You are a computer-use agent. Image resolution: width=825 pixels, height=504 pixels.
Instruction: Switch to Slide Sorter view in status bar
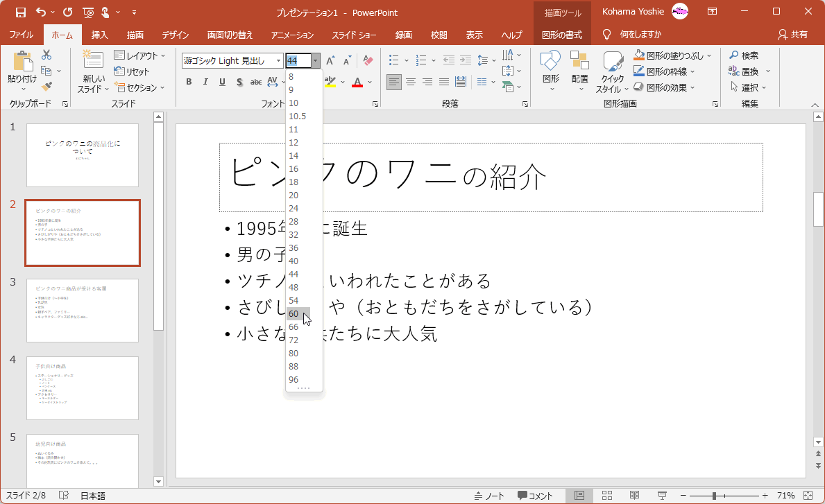[607, 496]
